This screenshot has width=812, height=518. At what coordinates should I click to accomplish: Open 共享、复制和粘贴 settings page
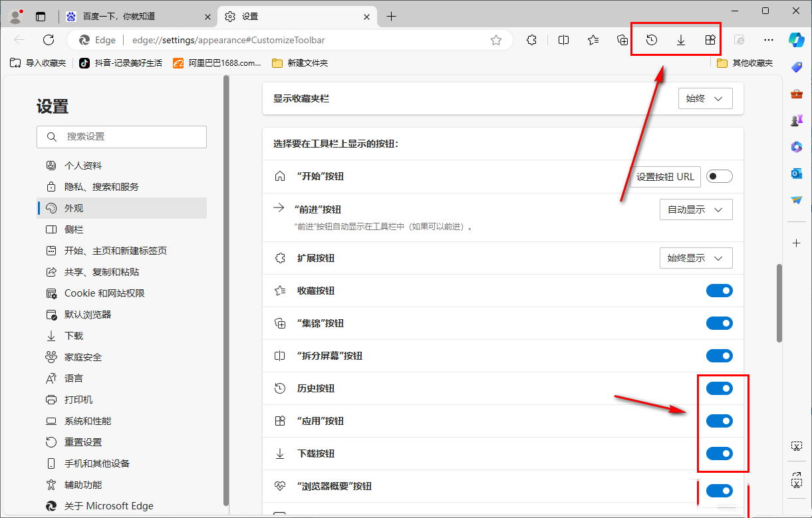point(122,272)
